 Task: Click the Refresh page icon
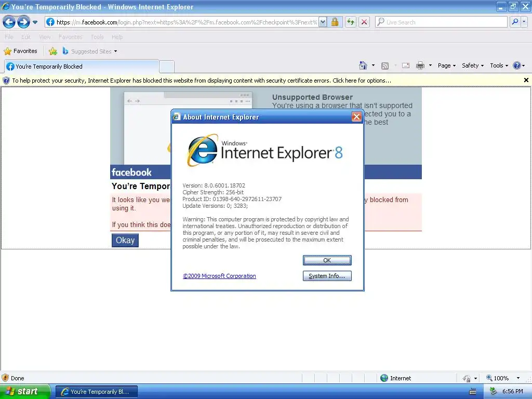click(x=351, y=22)
